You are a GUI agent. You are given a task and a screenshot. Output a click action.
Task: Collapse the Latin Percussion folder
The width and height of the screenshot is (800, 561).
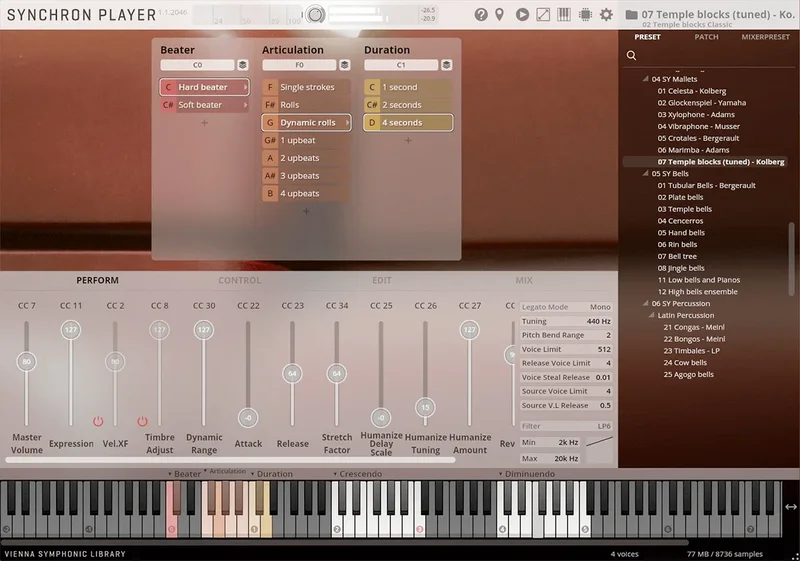[652, 315]
